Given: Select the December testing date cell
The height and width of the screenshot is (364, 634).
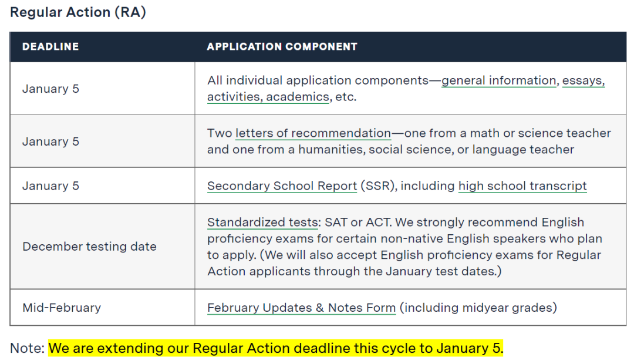Looking at the screenshot, I should [x=89, y=247].
